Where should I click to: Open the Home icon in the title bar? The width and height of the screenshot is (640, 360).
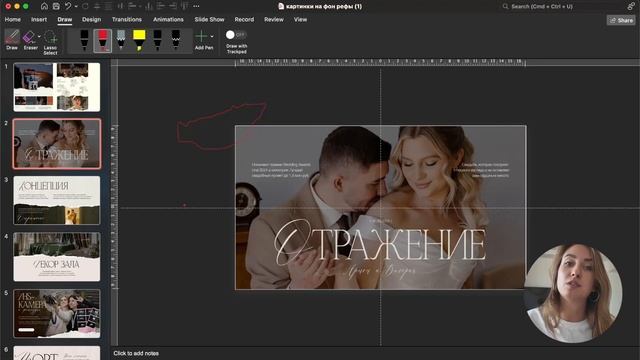pos(44,6)
